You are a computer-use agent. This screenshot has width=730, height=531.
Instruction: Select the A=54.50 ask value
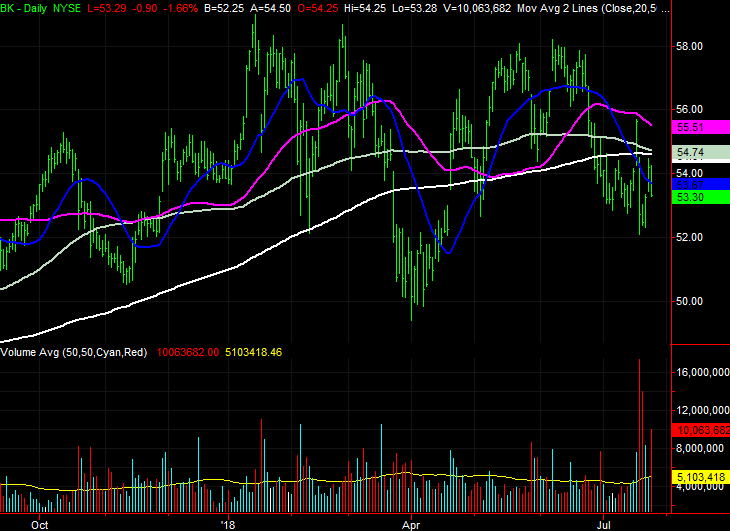(x=270, y=8)
